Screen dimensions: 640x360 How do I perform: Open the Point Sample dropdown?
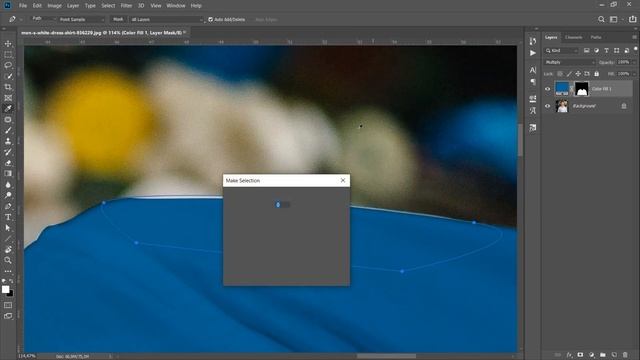point(81,19)
